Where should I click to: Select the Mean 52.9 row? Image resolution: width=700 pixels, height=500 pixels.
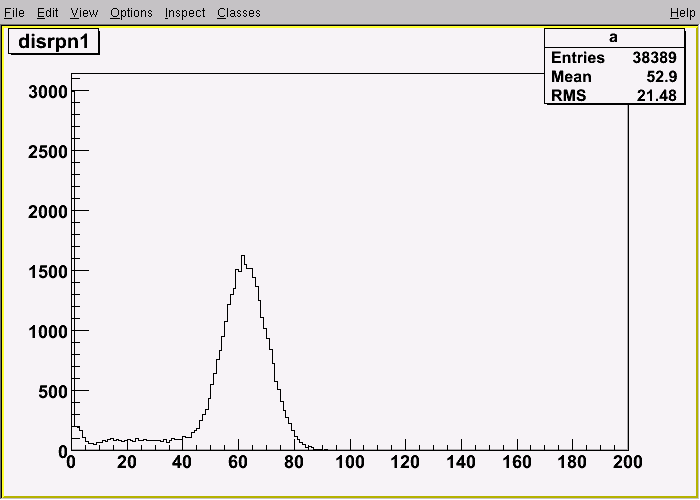[x=614, y=76]
